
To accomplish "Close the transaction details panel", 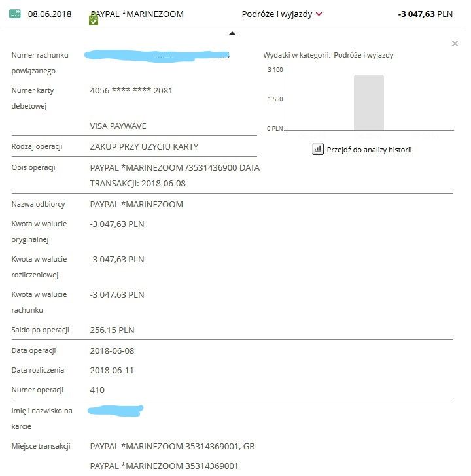I will (x=455, y=44).
